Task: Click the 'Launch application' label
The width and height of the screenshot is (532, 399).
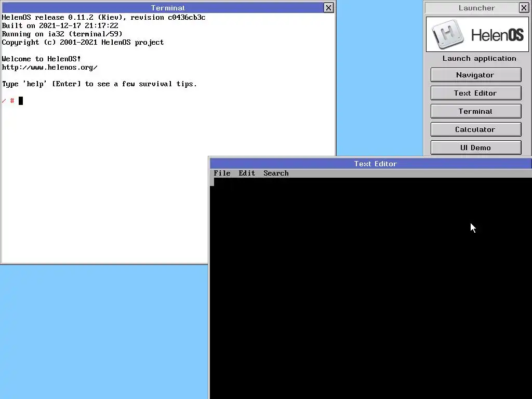Action: pyautogui.click(x=479, y=58)
